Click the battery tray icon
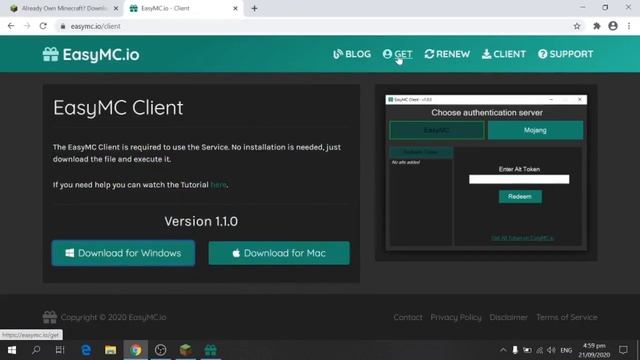The height and width of the screenshot is (360, 640). 527,350
